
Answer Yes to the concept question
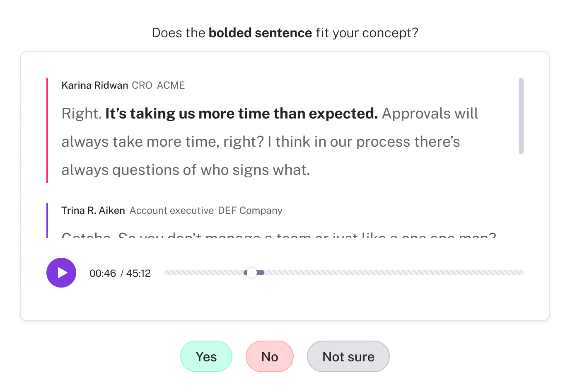point(206,356)
